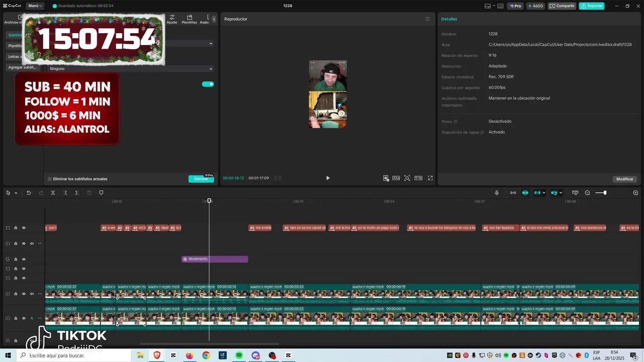Select the Movimiento effect clip
Screen dimensions: 644x362
215,259
